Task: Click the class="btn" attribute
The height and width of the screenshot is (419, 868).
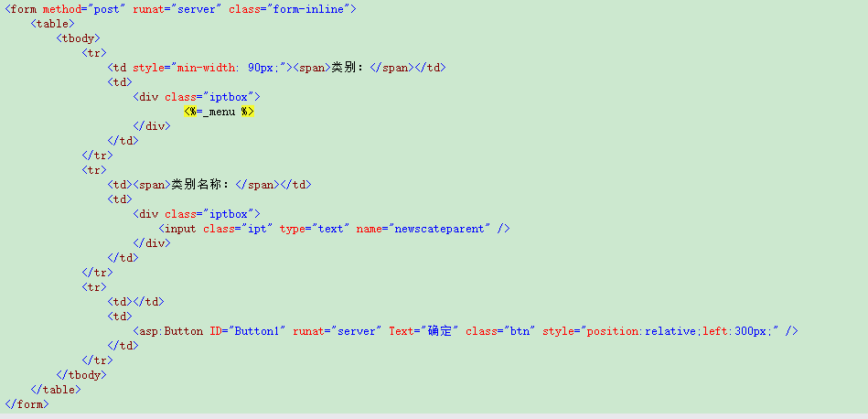Action: (500, 331)
